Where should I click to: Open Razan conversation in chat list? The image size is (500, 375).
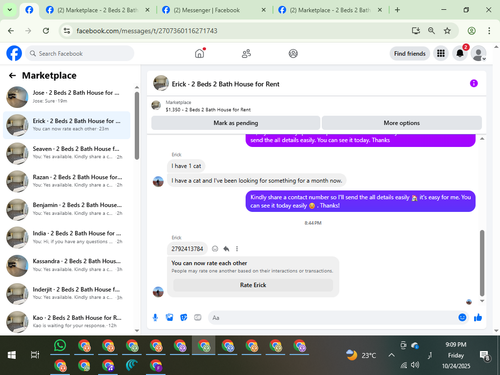pyautogui.click(x=67, y=181)
